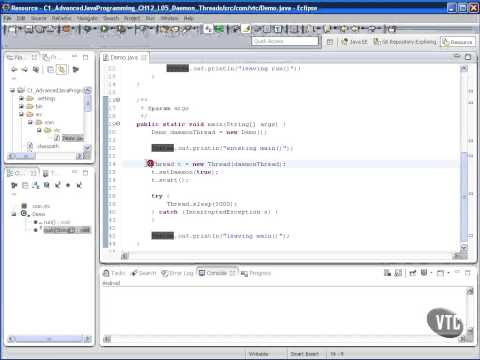Click the Back arrow in navigator toolbar
Screen dimensions: 480x360
tap(14, 69)
